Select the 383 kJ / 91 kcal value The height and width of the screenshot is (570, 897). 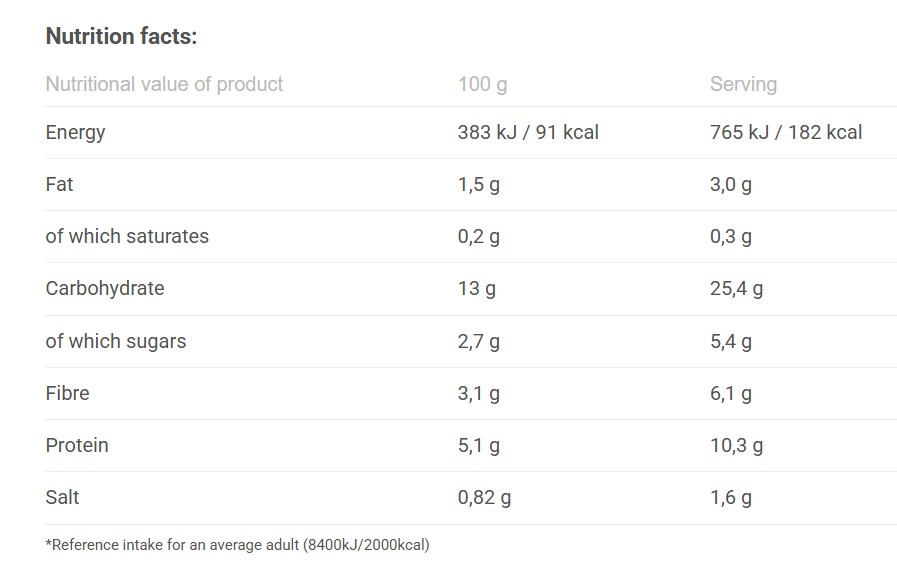(528, 132)
